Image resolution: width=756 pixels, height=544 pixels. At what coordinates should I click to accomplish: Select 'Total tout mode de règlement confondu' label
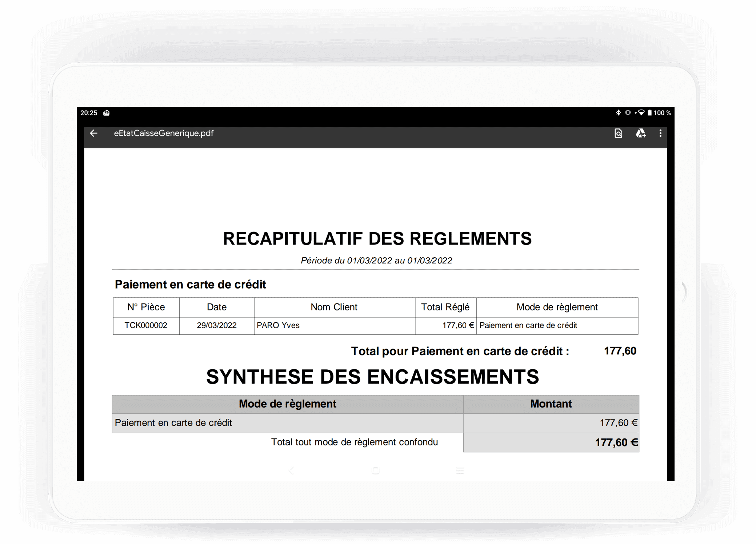click(355, 442)
